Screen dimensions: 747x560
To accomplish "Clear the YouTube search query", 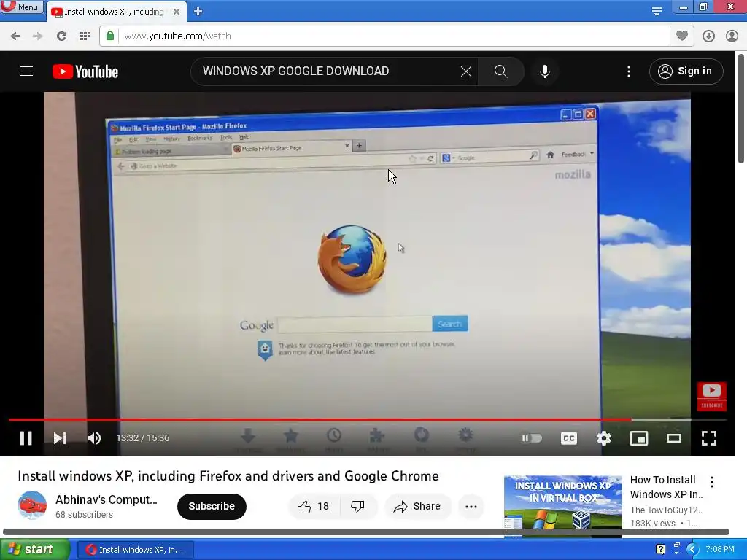I will pos(466,71).
